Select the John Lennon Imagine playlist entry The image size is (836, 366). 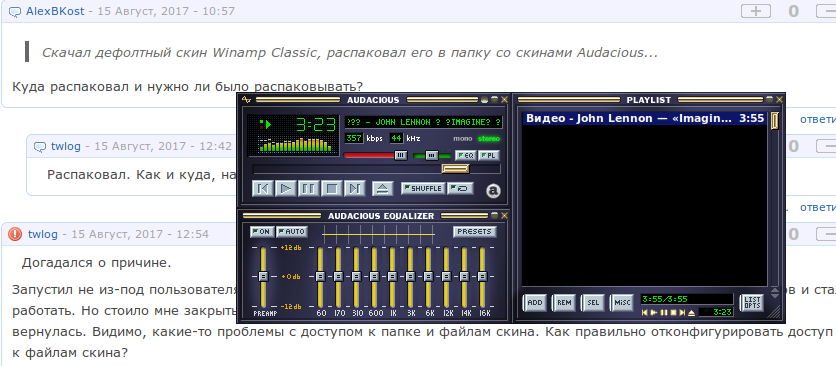(645, 118)
